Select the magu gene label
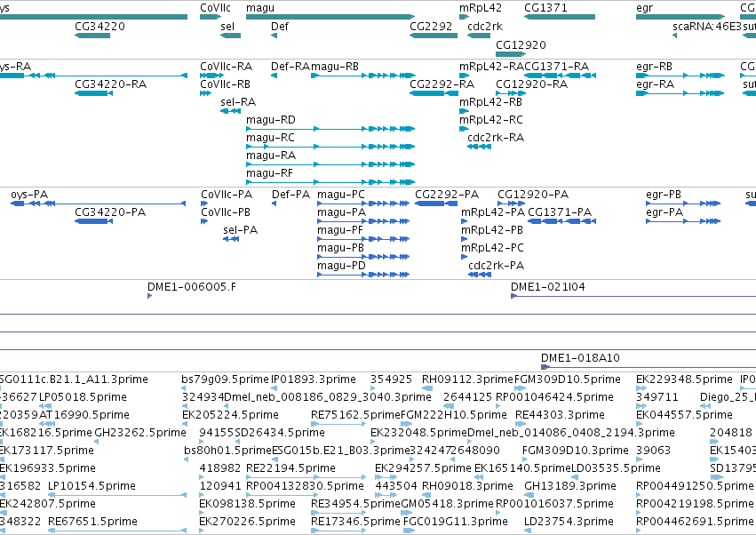Screen dimensions: 756x535 (260, 8)
